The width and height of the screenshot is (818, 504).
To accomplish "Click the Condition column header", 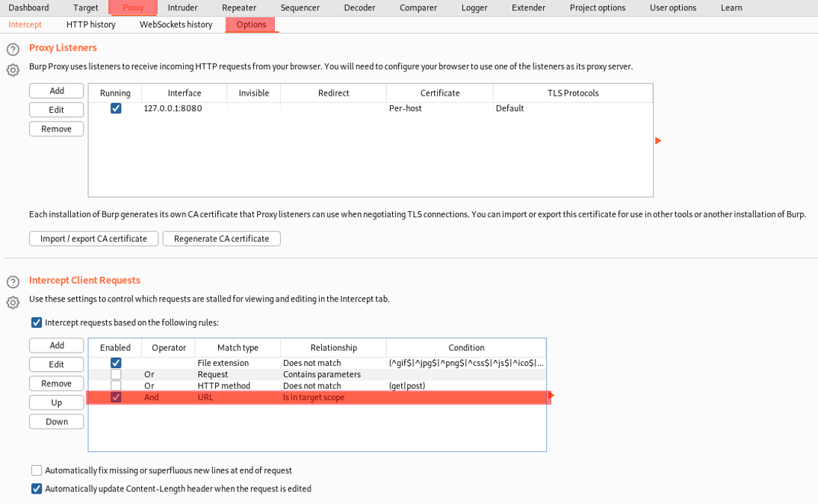I will (x=466, y=348).
